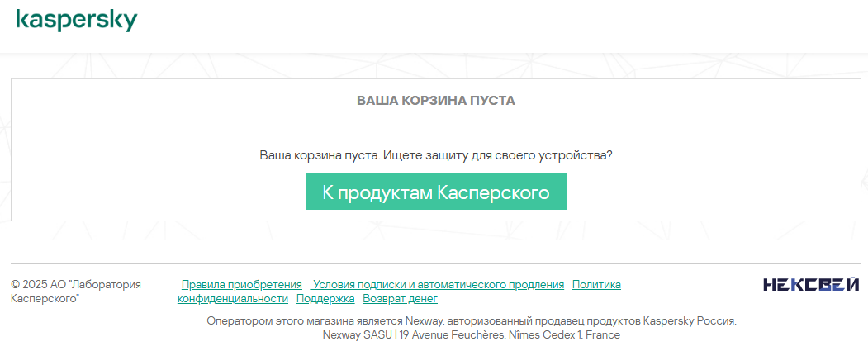868x351 pixels.
Task: Click the text 'Ваша корзина пуста. Ищете защиту для своего устройства?'
Action: click(x=436, y=155)
